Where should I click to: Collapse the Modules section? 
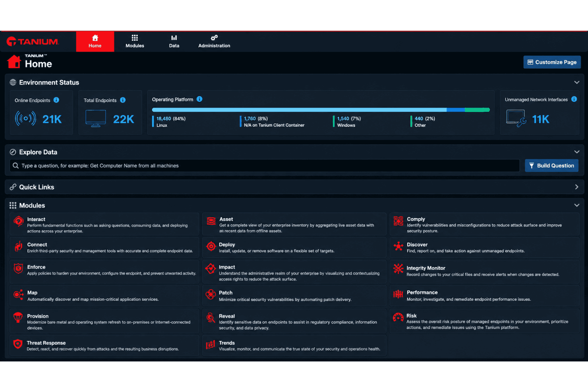576,205
